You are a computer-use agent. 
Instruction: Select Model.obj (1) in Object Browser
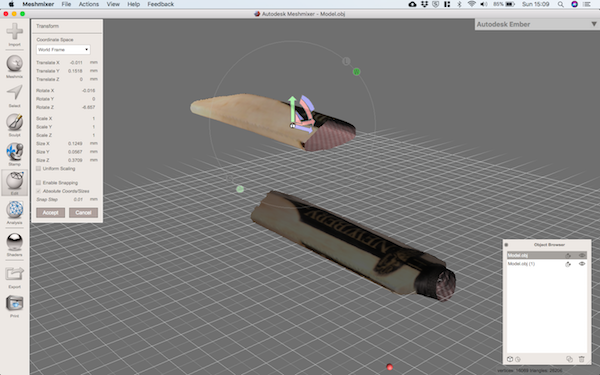[x=547, y=264]
